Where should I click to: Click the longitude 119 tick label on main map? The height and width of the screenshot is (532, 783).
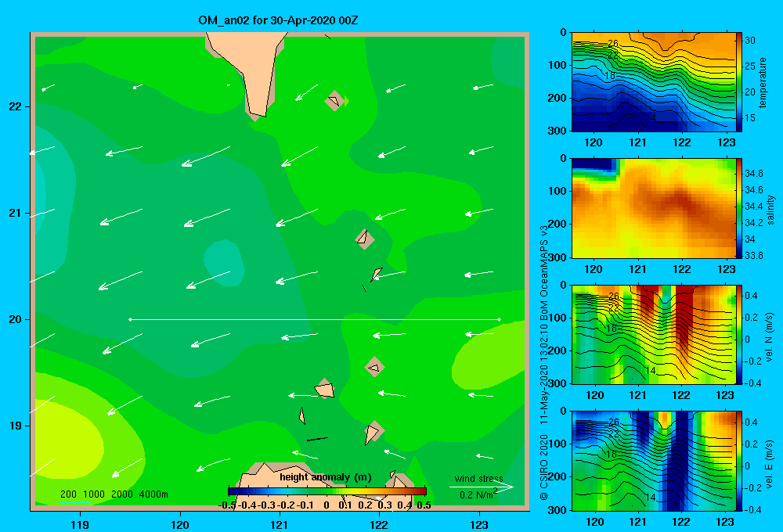pyautogui.click(x=80, y=524)
